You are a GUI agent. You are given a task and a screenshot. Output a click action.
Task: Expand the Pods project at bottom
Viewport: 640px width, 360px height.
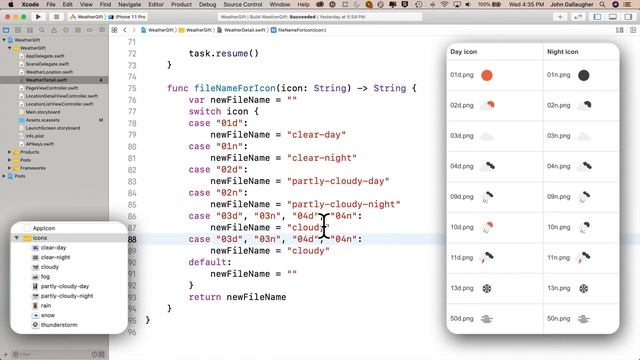pyautogui.click(x=4, y=176)
